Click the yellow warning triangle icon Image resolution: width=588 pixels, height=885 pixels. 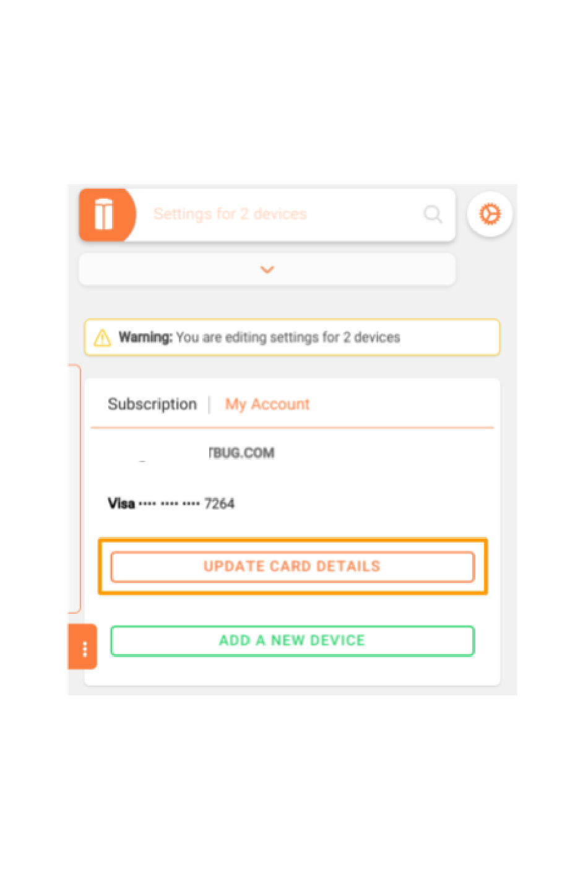click(x=102, y=338)
